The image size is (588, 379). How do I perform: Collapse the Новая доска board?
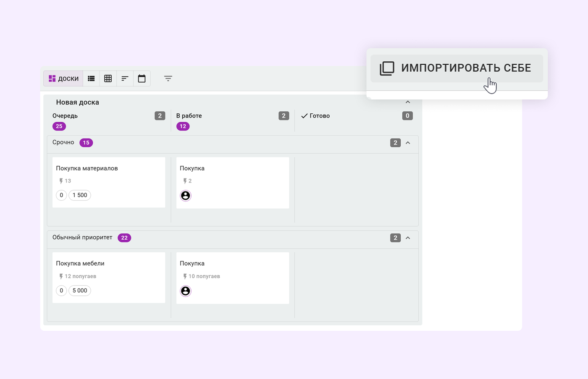(x=407, y=102)
